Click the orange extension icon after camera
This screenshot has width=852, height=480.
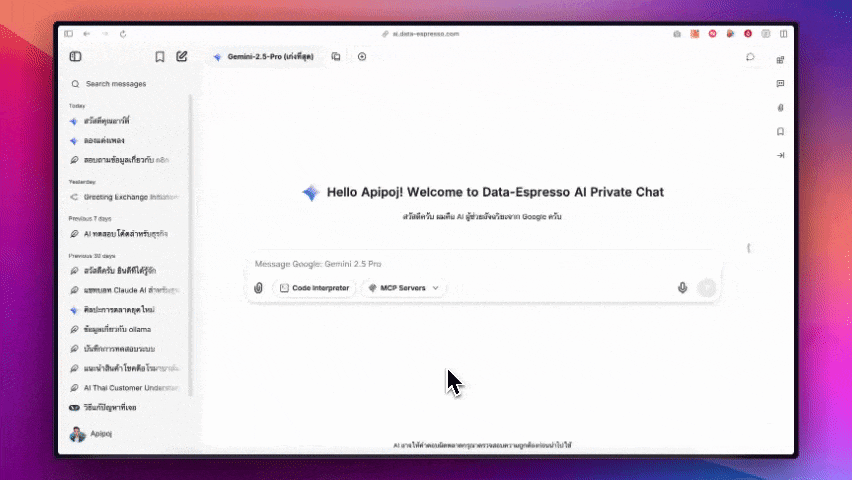tap(695, 34)
